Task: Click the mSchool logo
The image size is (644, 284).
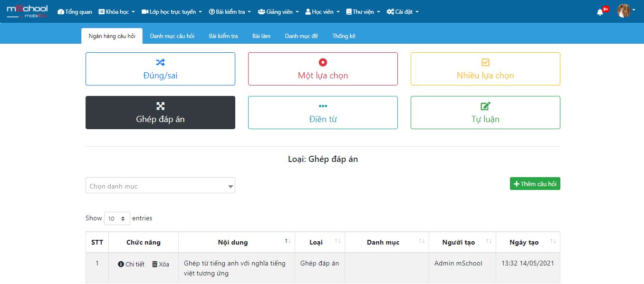Action: click(27, 11)
